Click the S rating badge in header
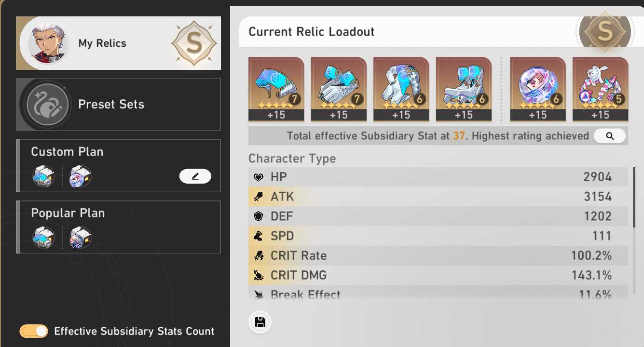 click(x=604, y=32)
